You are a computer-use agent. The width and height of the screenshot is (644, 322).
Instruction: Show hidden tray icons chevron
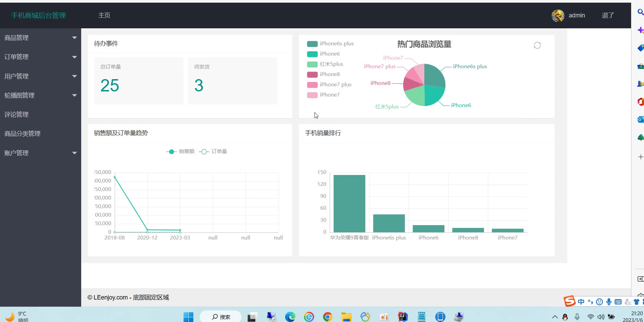pyautogui.click(x=555, y=317)
